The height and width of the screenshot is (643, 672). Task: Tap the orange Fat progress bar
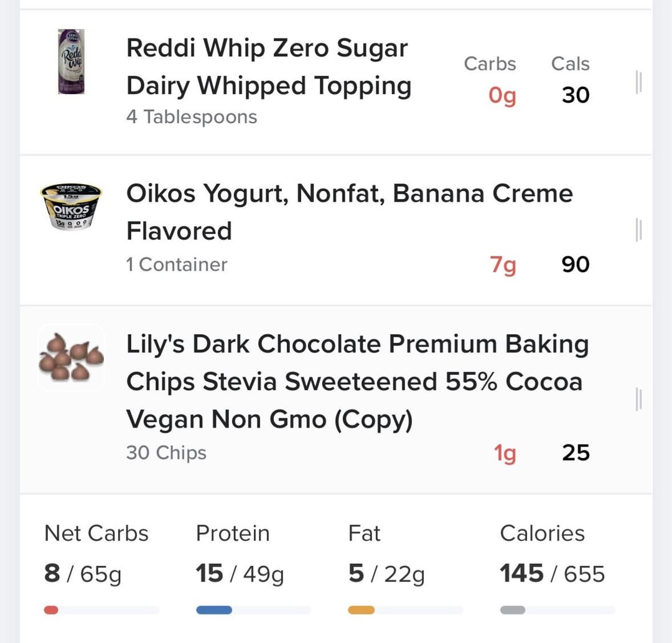pos(406,610)
